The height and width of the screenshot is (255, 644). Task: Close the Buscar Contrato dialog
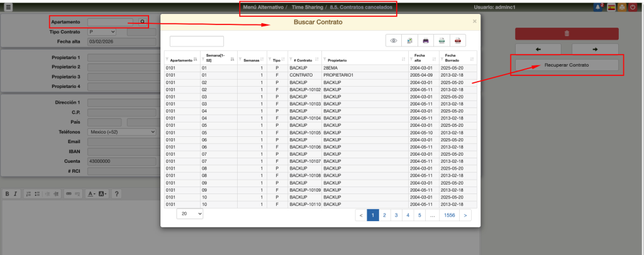tap(474, 21)
